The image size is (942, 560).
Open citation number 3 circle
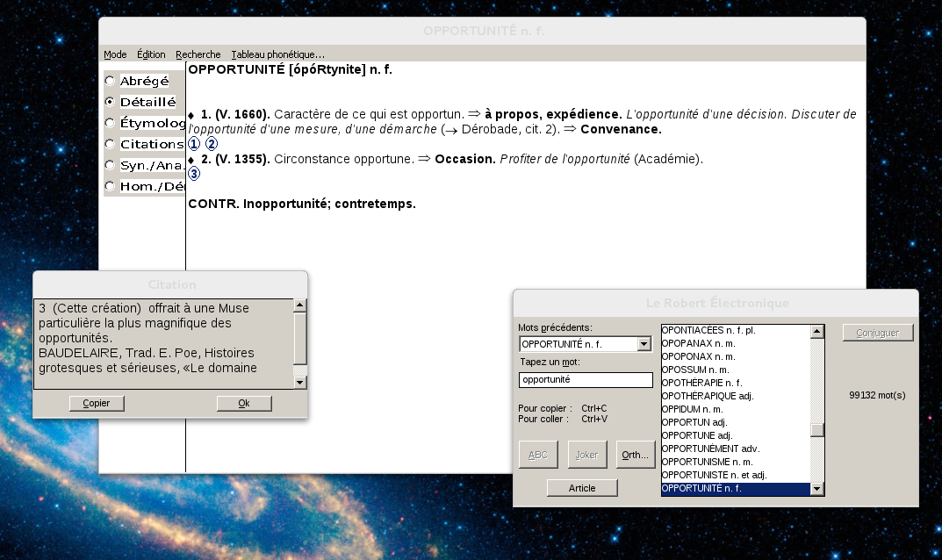click(194, 175)
